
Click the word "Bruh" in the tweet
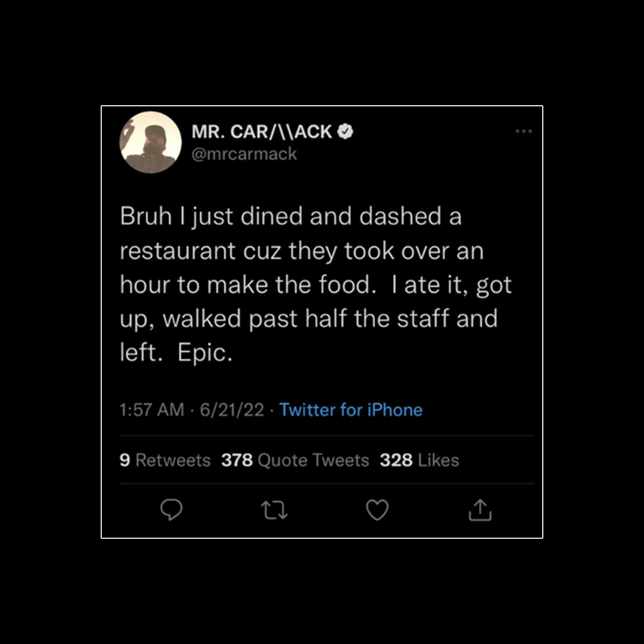(x=146, y=216)
